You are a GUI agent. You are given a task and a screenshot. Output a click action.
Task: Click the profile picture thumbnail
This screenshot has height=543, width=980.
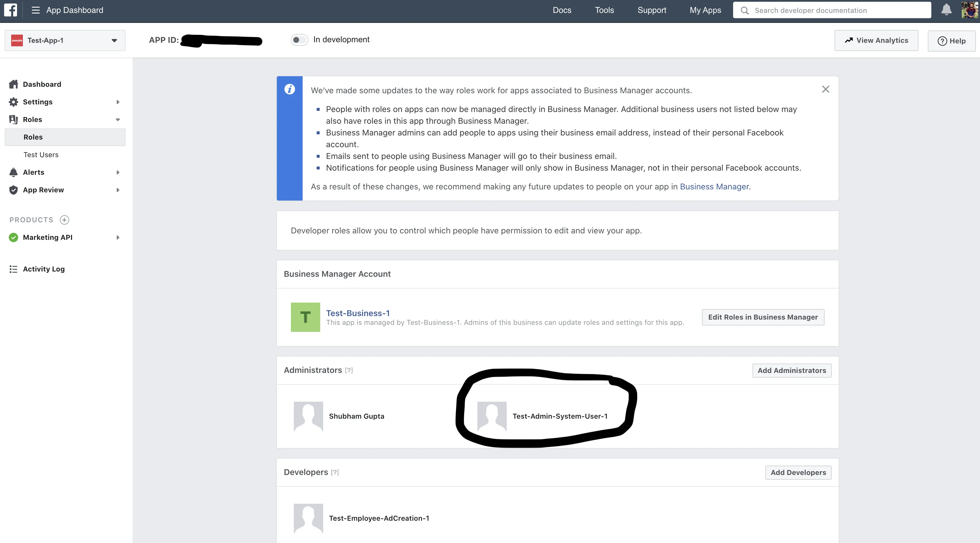coord(969,10)
